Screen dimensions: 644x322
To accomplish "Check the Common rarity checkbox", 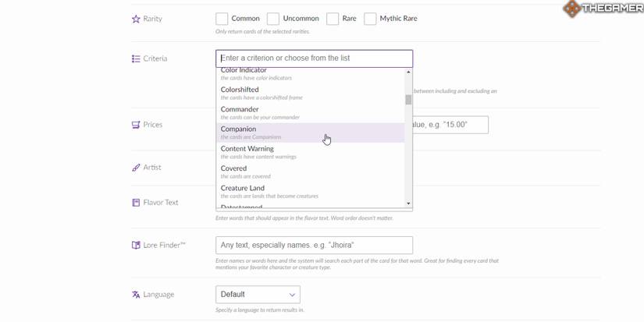I will point(222,19).
